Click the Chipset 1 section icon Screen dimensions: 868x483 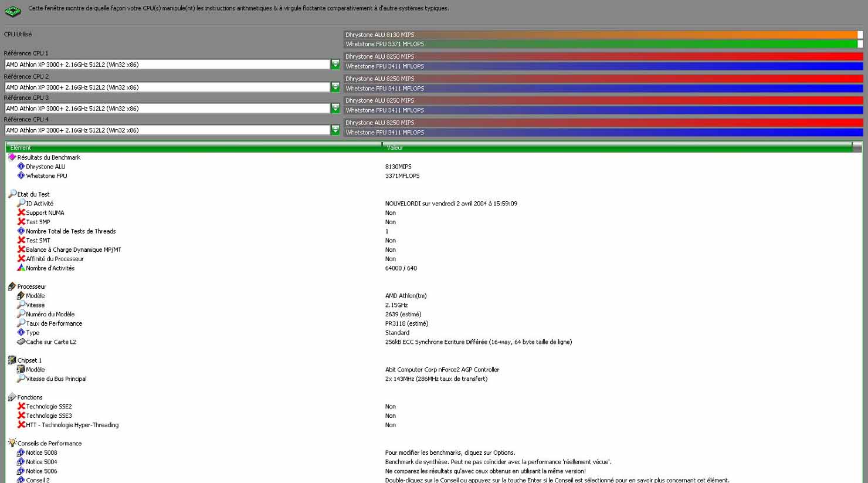click(x=12, y=360)
